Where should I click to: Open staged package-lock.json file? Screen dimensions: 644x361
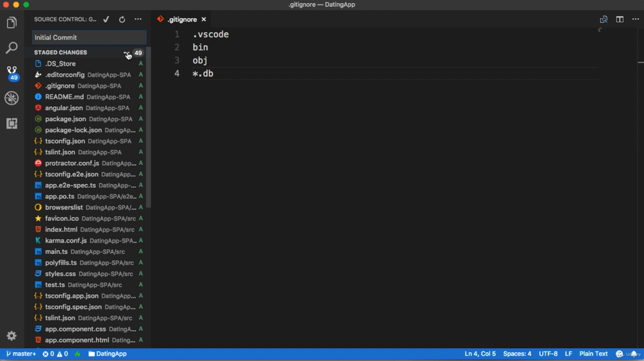point(89,130)
